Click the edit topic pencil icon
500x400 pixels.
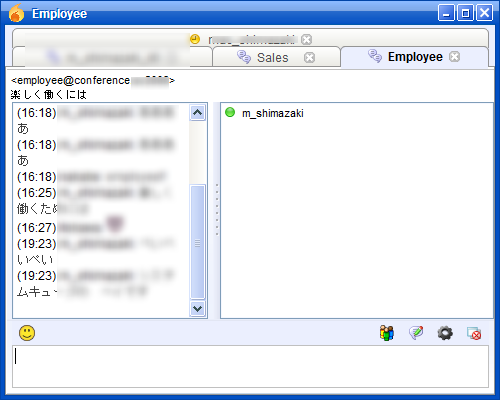[x=416, y=333]
